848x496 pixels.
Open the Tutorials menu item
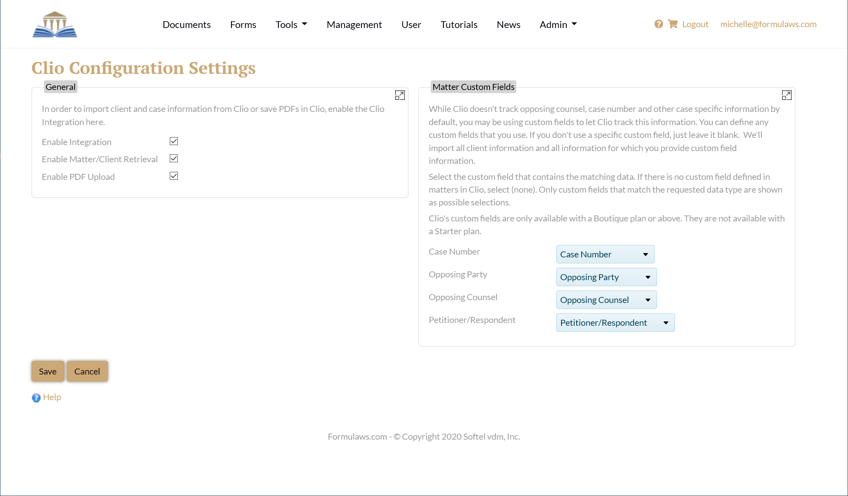[459, 24]
